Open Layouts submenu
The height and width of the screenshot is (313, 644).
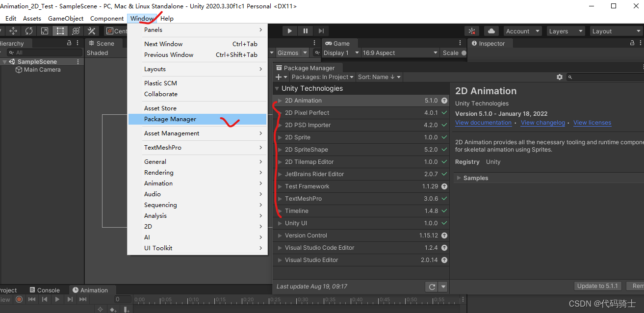point(197,69)
